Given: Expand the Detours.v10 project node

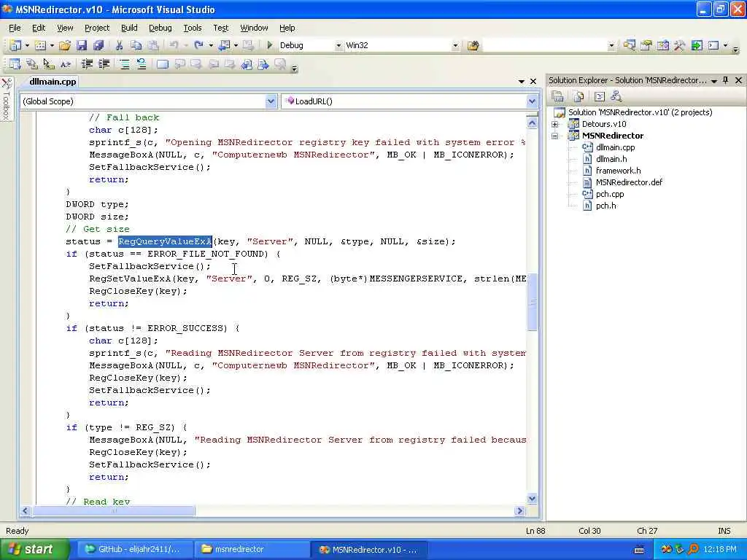Looking at the screenshot, I should [554, 124].
